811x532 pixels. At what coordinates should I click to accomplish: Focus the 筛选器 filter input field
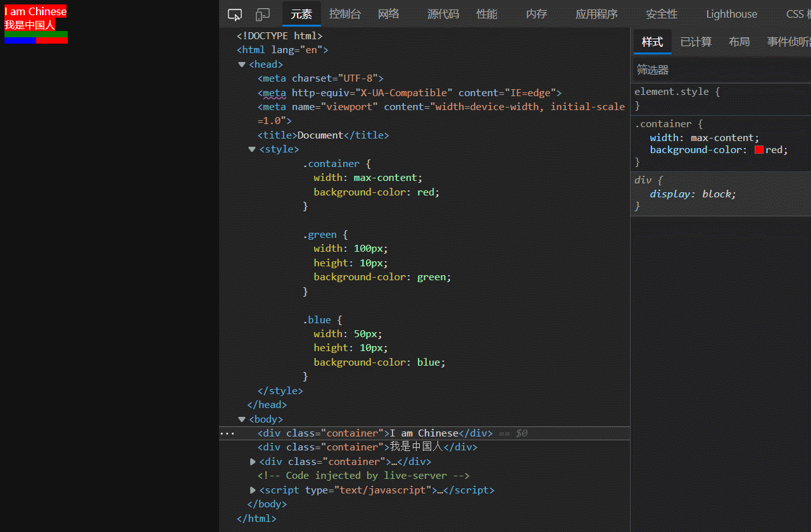tap(720, 70)
